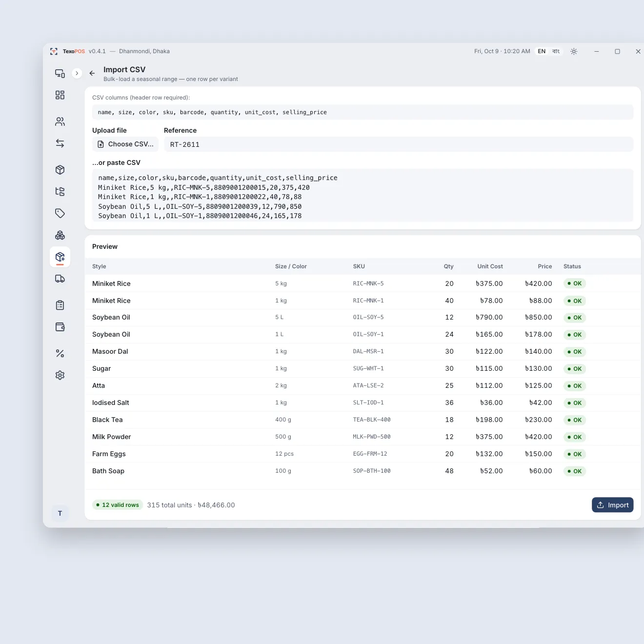Open the products box icon in sidebar
This screenshot has height=644, width=644.
60,170
